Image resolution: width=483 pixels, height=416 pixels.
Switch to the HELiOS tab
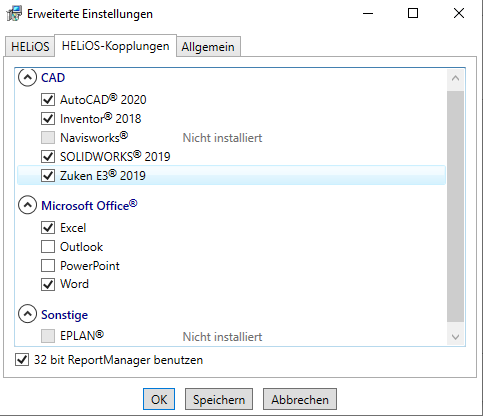(30, 46)
